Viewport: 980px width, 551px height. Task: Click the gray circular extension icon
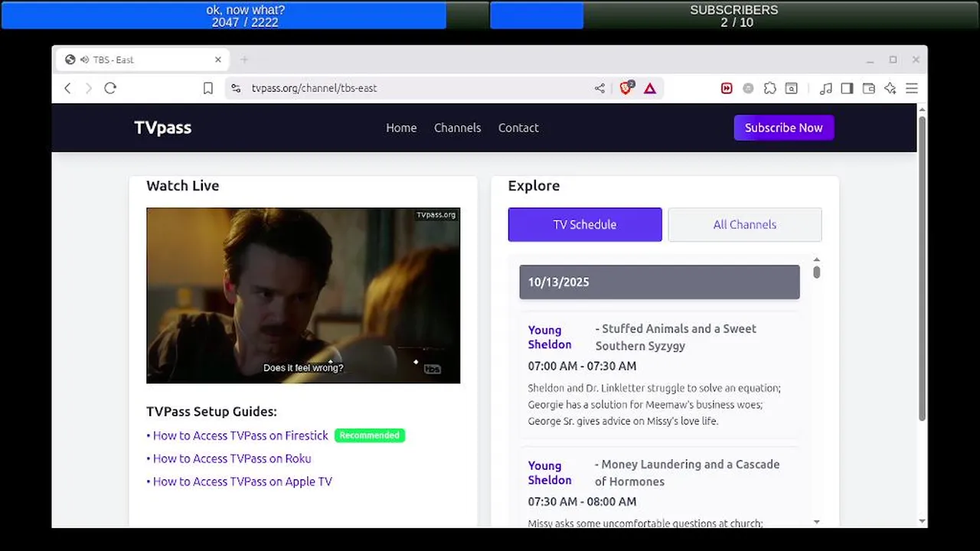(x=748, y=88)
